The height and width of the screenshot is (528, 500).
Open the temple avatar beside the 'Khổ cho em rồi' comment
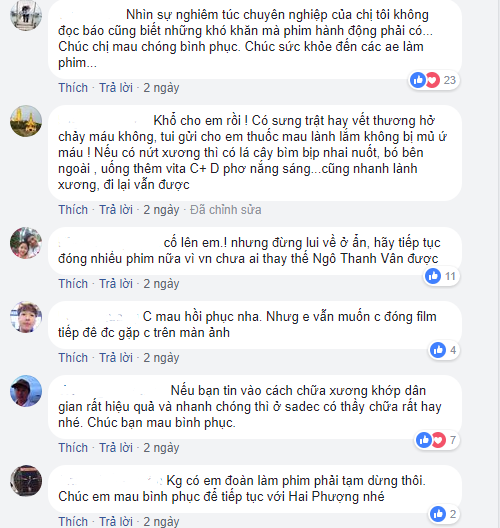click(x=26, y=121)
